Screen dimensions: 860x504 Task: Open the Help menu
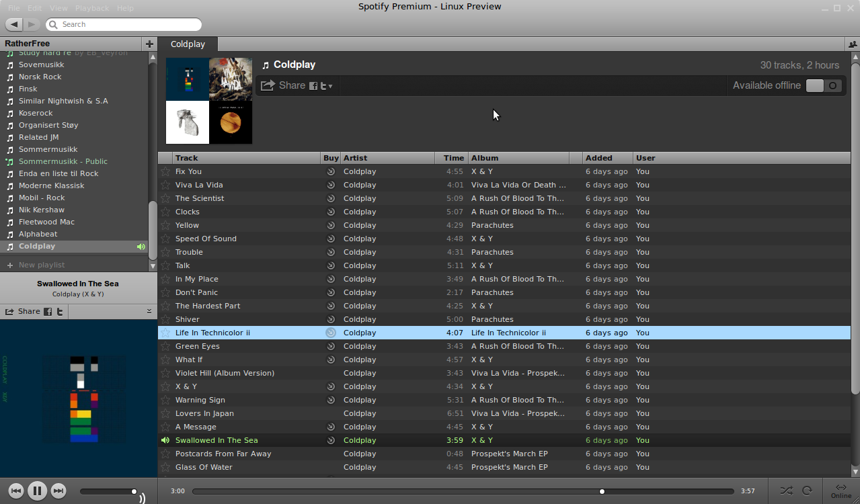click(125, 8)
